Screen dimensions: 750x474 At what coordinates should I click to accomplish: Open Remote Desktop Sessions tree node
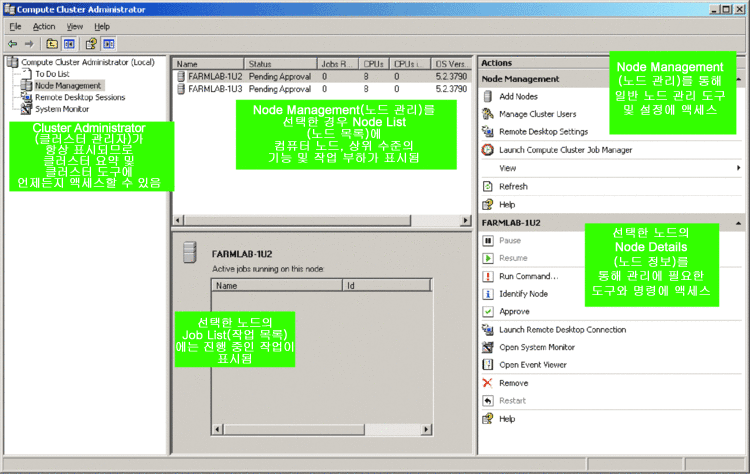80,97
